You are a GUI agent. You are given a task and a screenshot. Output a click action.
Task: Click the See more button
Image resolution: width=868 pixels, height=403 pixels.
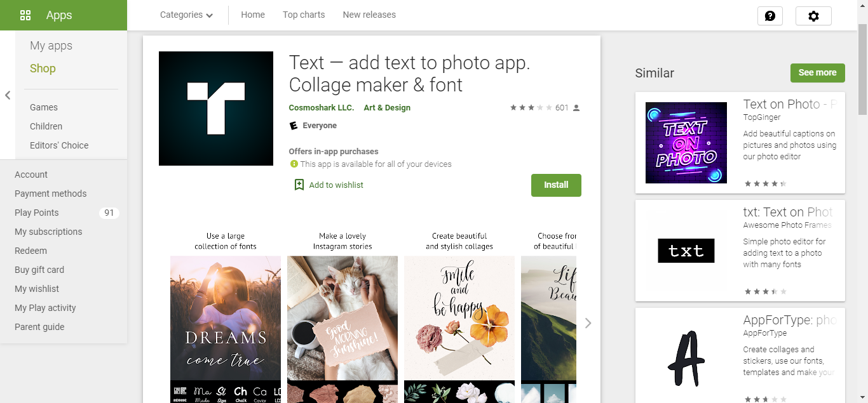click(x=817, y=72)
